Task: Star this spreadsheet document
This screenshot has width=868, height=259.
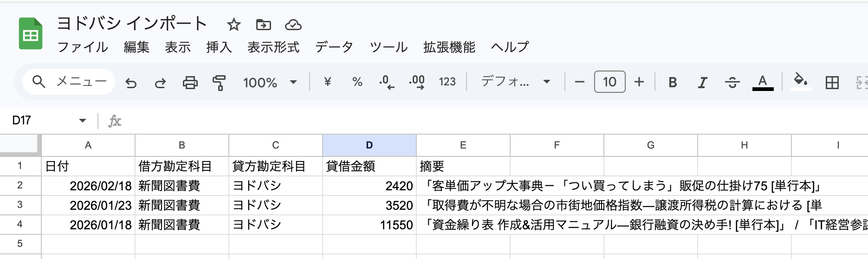Action: coord(234,25)
